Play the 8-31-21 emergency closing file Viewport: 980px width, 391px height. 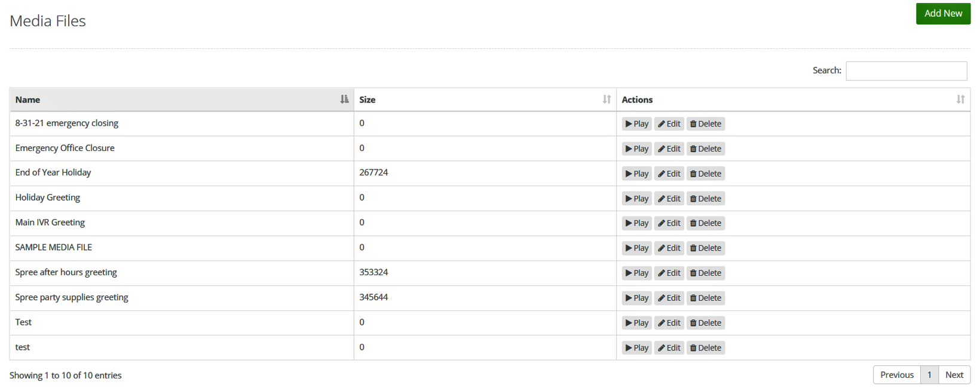click(x=636, y=124)
